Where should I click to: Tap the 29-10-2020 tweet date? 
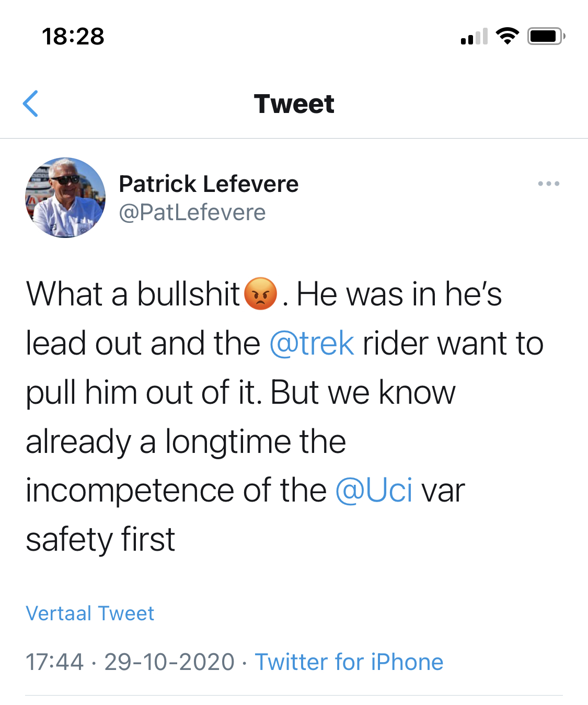click(x=169, y=662)
